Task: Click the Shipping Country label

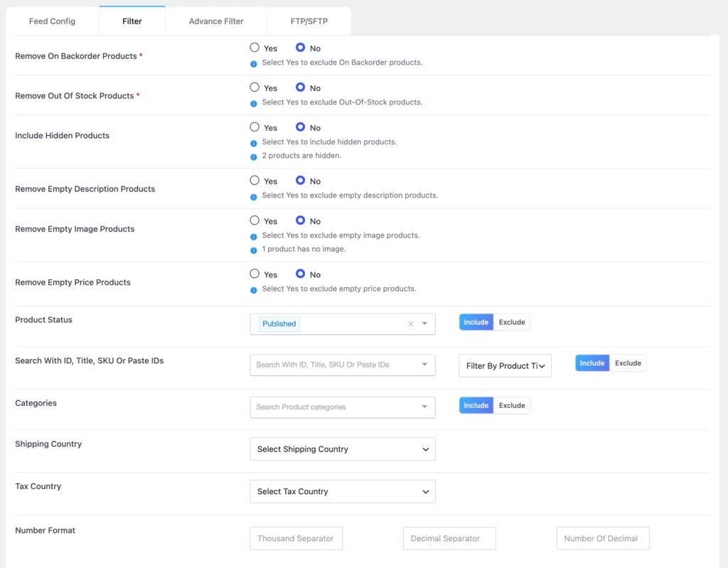Action: (48, 444)
